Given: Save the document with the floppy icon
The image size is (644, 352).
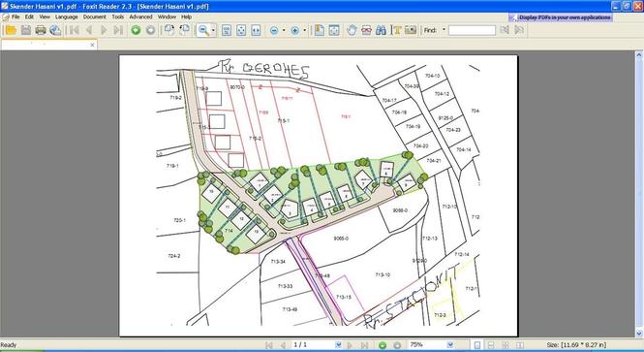Looking at the screenshot, I should coord(26,30).
